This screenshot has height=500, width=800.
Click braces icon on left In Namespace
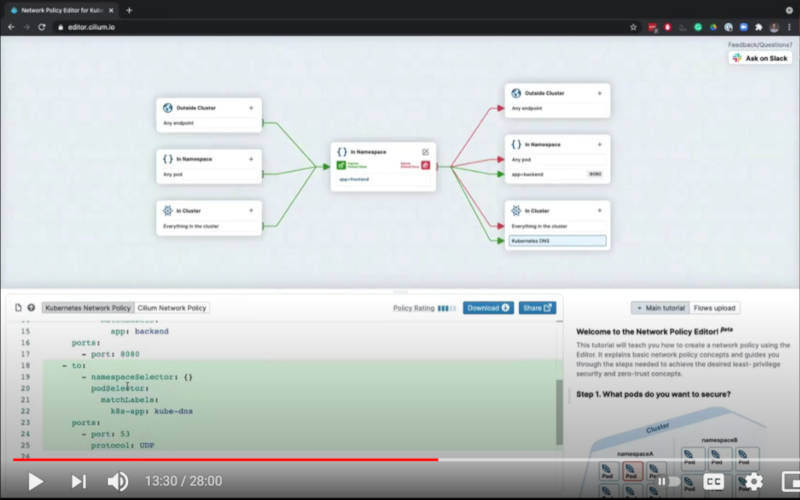[167, 159]
